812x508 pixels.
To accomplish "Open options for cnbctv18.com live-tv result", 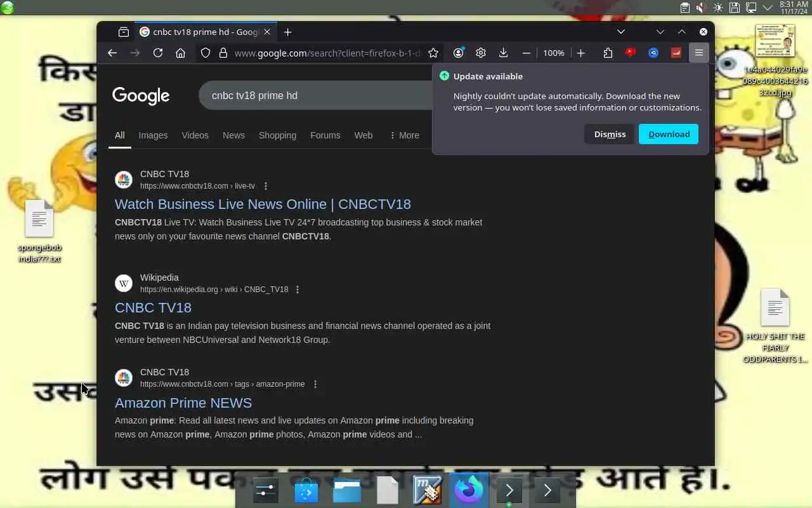I will pos(266,186).
